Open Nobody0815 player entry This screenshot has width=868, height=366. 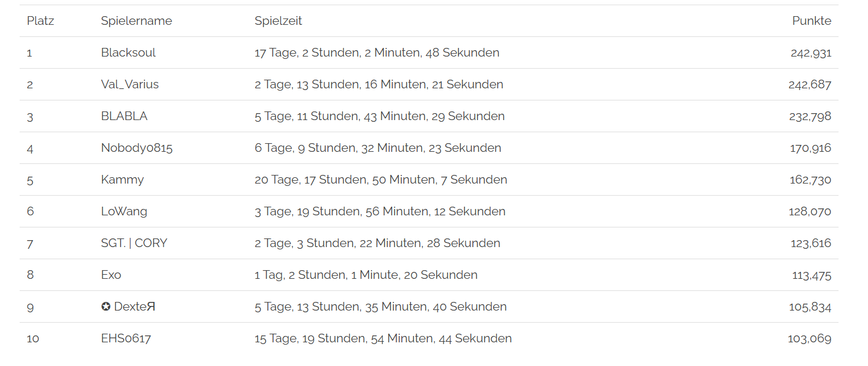[137, 148]
